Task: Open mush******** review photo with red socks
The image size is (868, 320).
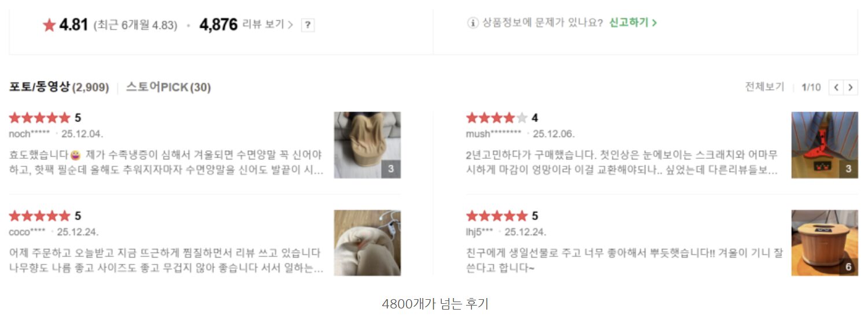Action: [825, 145]
